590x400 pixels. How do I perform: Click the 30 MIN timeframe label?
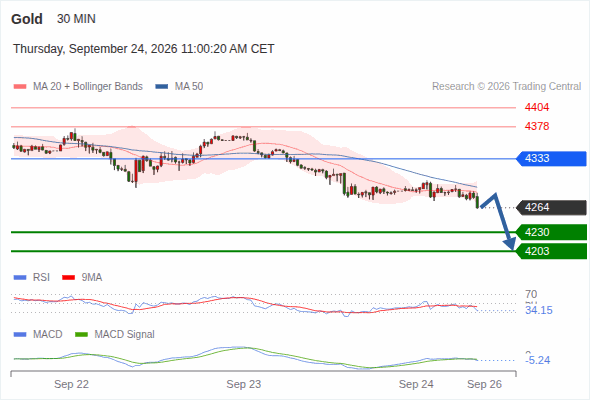coord(76,19)
